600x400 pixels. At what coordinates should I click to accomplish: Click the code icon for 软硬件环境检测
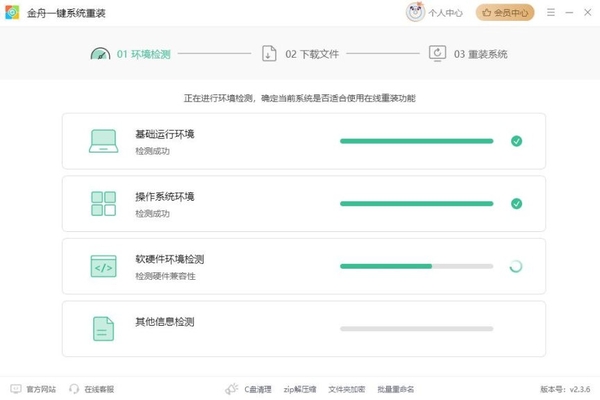[x=103, y=266]
